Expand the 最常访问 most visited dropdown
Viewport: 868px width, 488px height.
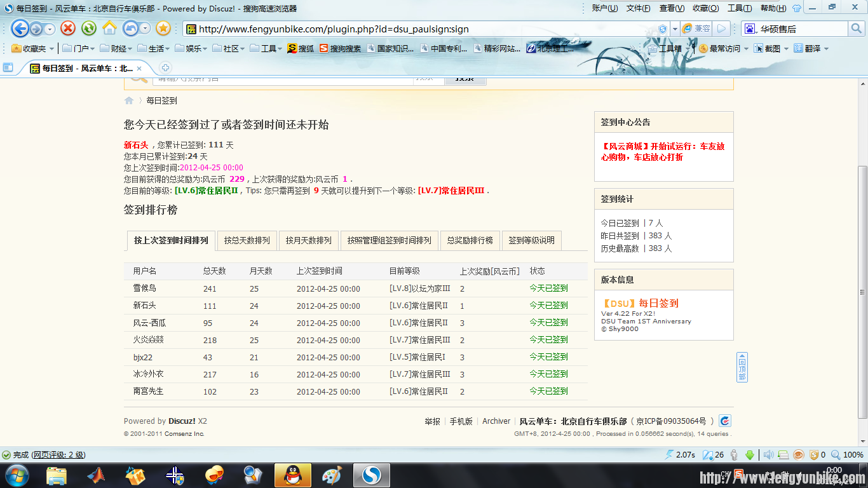(x=724, y=48)
